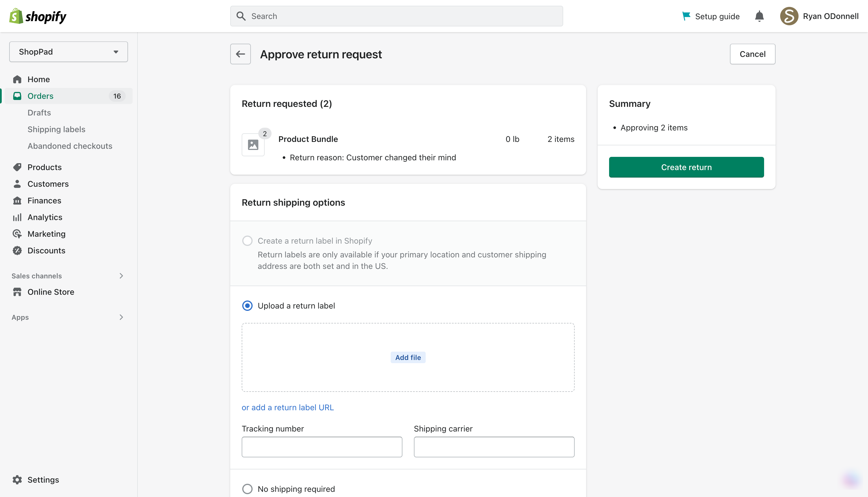Click the Orders sidebar icon

coord(17,96)
